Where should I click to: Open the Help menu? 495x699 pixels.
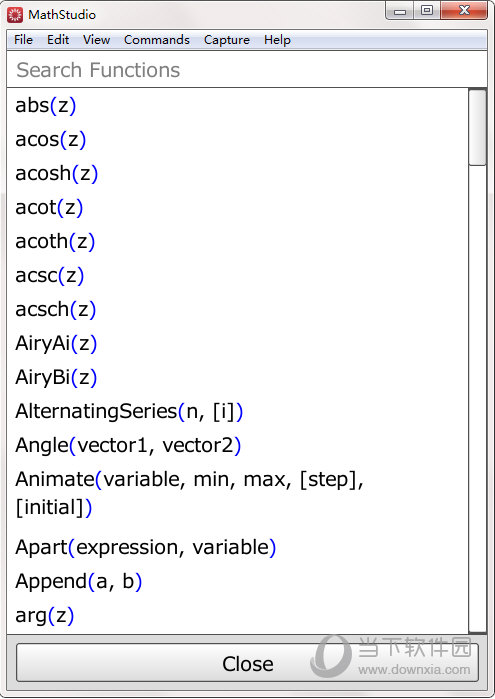(x=277, y=40)
